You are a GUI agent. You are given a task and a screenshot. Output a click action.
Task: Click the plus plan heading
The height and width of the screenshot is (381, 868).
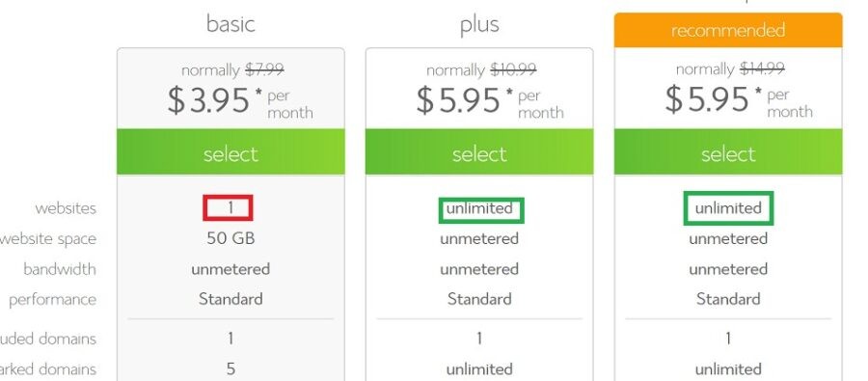click(x=479, y=25)
